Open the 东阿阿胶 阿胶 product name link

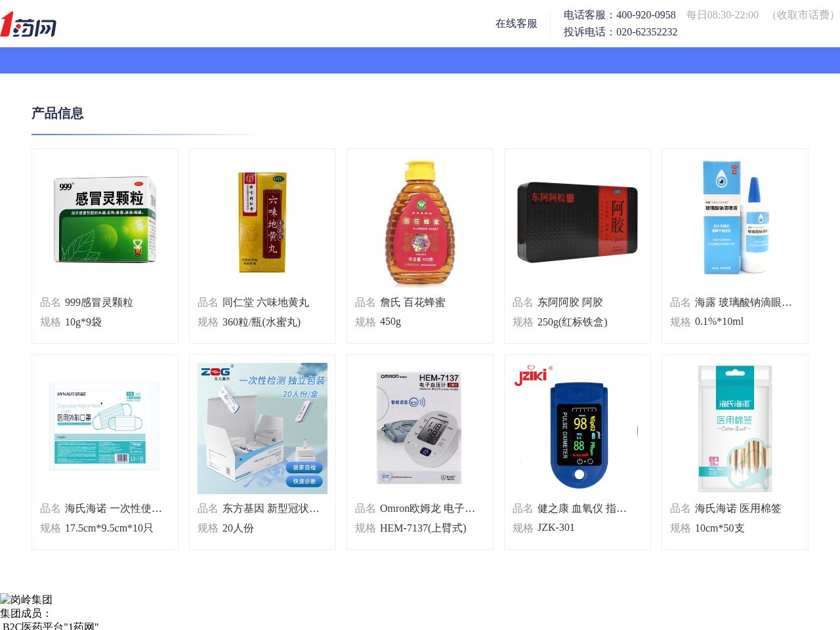pos(570,303)
